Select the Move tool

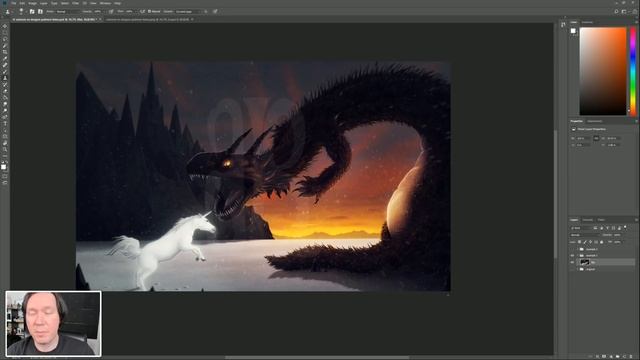pyautogui.click(x=5, y=26)
